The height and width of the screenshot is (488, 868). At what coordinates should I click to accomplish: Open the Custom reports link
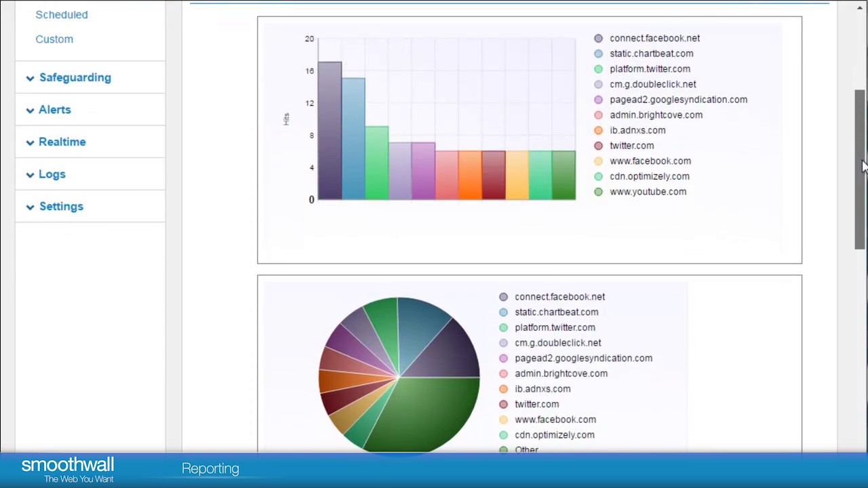(54, 39)
